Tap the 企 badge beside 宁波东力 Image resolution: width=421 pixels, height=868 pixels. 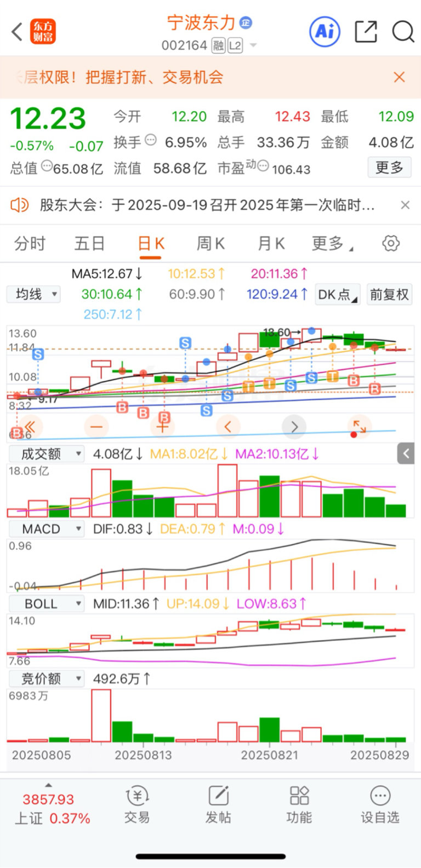click(x=246, y=23)
